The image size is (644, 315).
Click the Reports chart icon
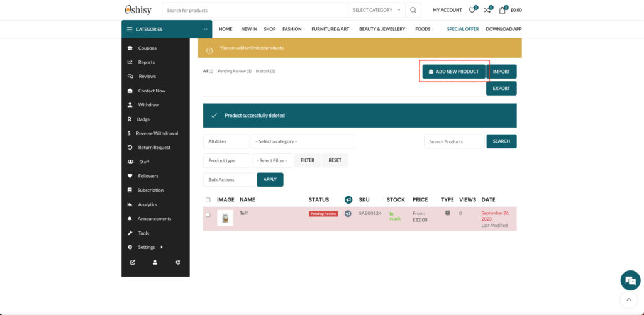(130, 62)
